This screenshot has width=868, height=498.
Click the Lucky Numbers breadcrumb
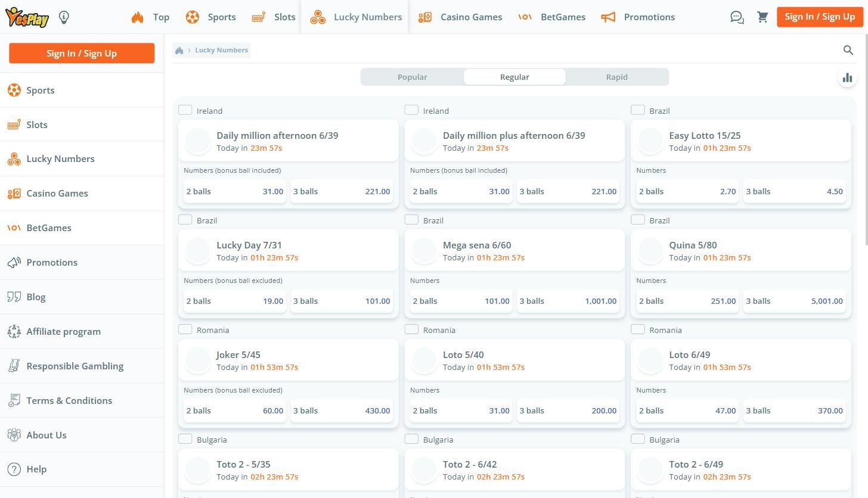click(221, 50)
